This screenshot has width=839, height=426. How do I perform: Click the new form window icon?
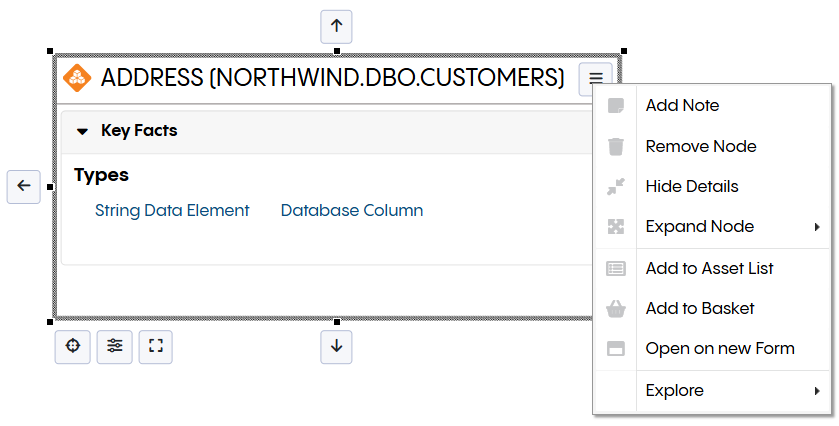tap(616, 349)
